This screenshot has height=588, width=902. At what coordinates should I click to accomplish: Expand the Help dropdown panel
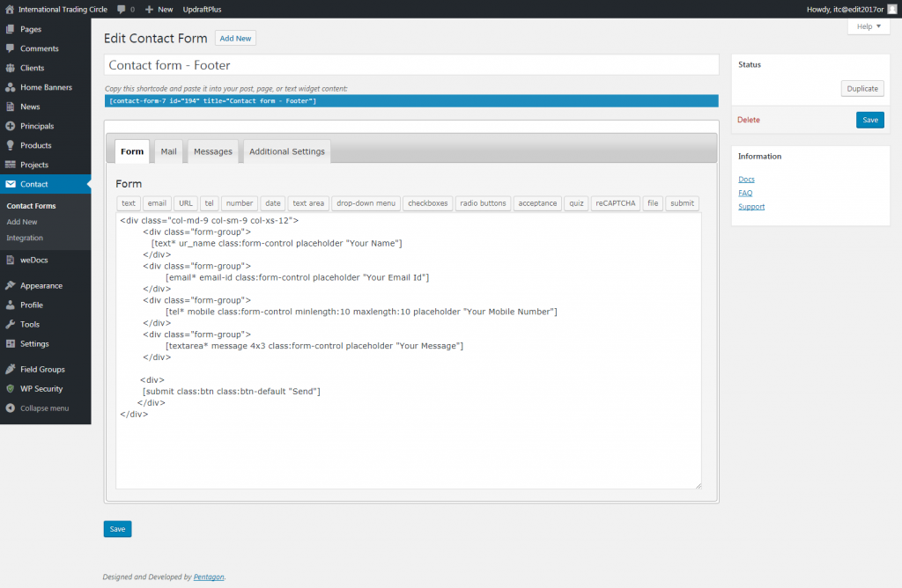point(868,26)
